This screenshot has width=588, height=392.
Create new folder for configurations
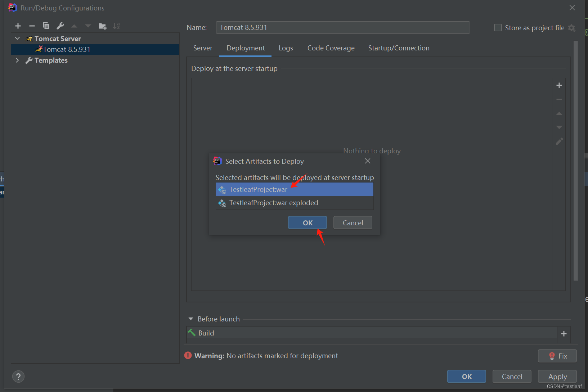pyautogui.click(x=103, y=26)
